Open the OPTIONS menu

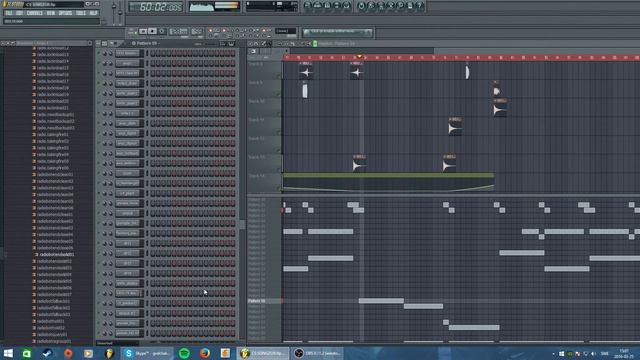(x=65, y=13)
